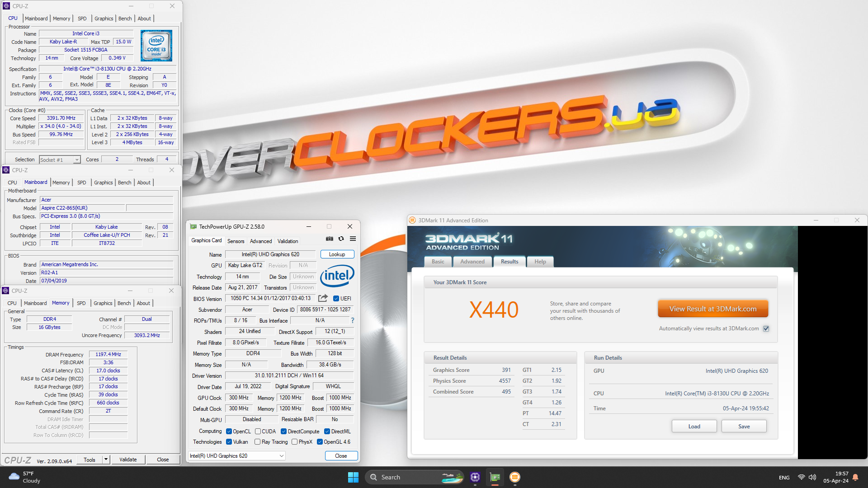Viewport: 868px width, 488px height.
Task: Click the Close button in CPU-Z
Action: (163, 460)
